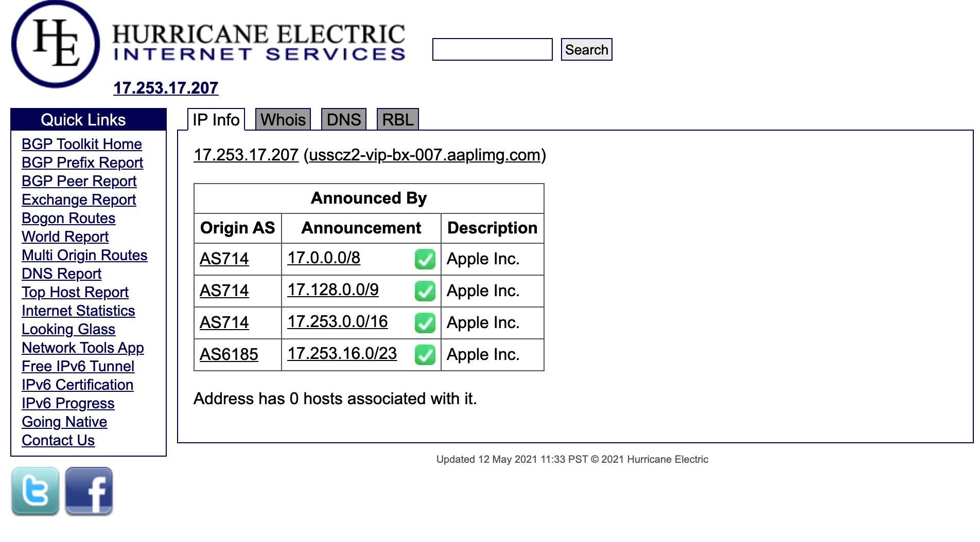The width and height of the screenshot is (980, 542).
Task: Click the Announcement column header
Action: tap(361, 228)
